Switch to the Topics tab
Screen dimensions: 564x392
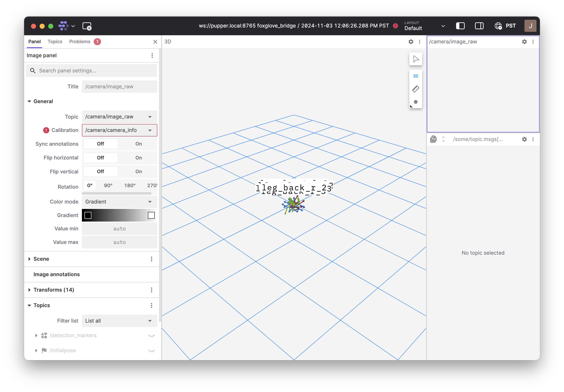pyautogui.click(x=55, y=41)
